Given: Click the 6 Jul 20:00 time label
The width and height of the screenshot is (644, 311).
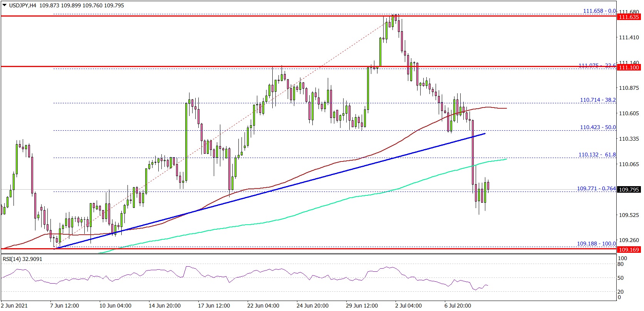Looking at the screenshot, I should [x=457, y=306].
